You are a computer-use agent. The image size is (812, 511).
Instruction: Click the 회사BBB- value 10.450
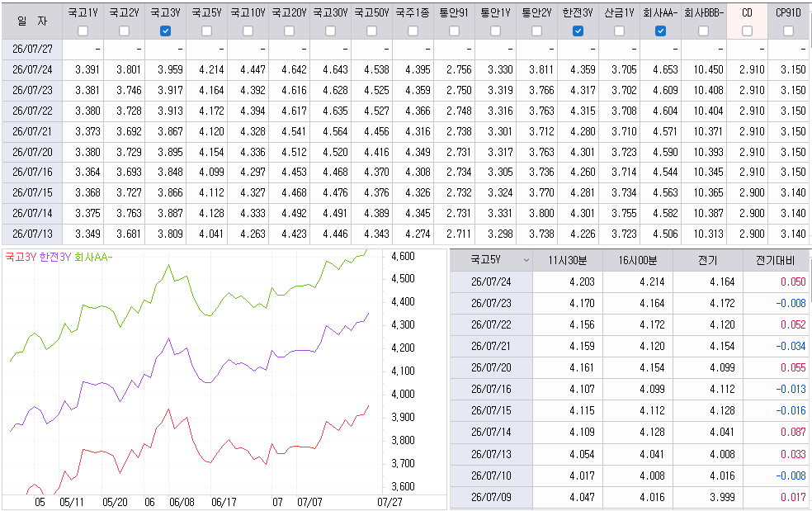pos(708,69)
